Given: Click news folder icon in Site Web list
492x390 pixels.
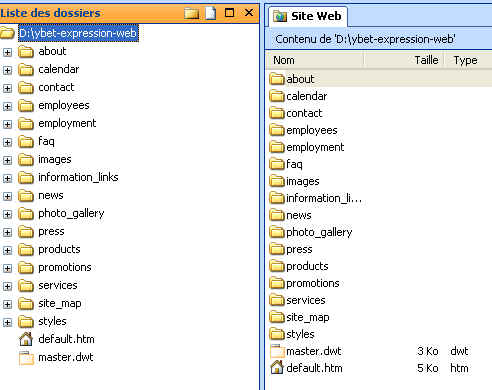Looking at the screenshot, I should [277, 215].
